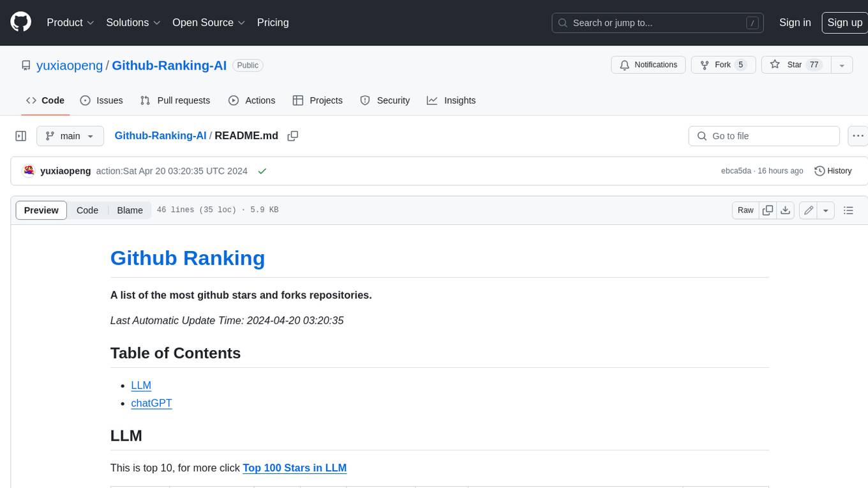
Task: Open the more file actions ellipsis button
Action: click(858, 136)
